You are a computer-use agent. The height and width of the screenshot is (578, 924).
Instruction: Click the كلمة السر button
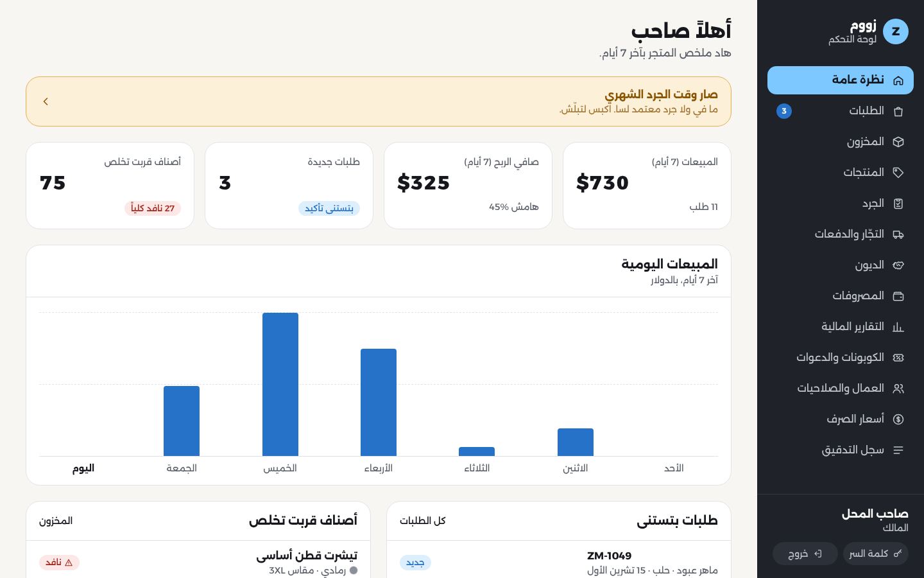click(876, 554)
